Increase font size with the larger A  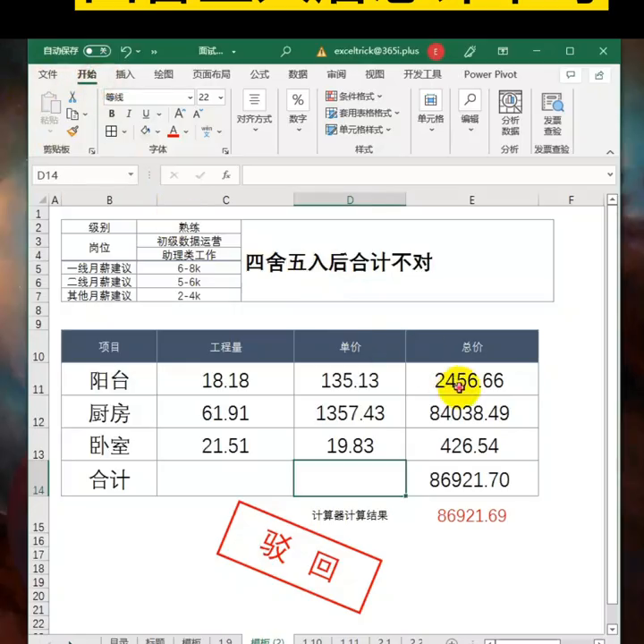tap(180, 114)
